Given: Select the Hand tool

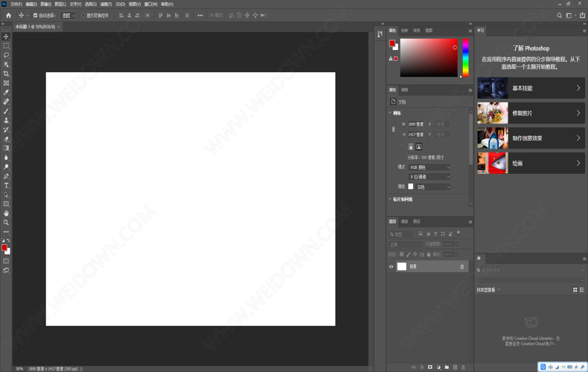Looking at the screenshot, I should pos(7,213).
